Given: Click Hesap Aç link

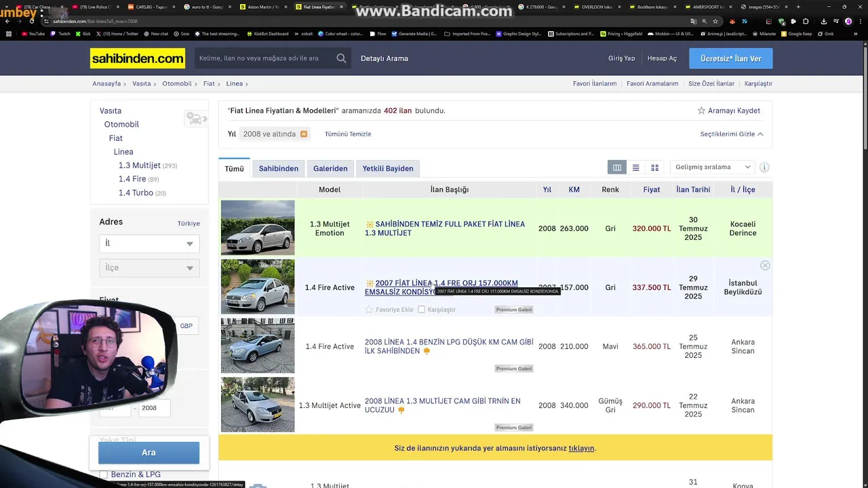Looking at the screenshot, I should 662,58.
